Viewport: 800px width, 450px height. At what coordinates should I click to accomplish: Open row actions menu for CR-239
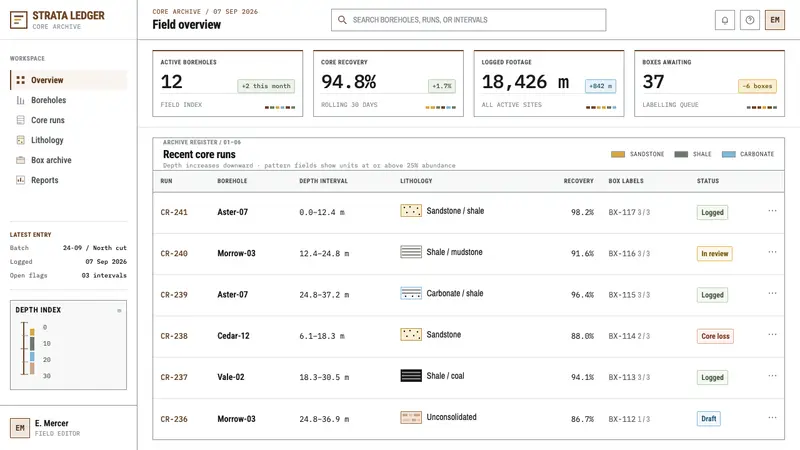[772, 293]
